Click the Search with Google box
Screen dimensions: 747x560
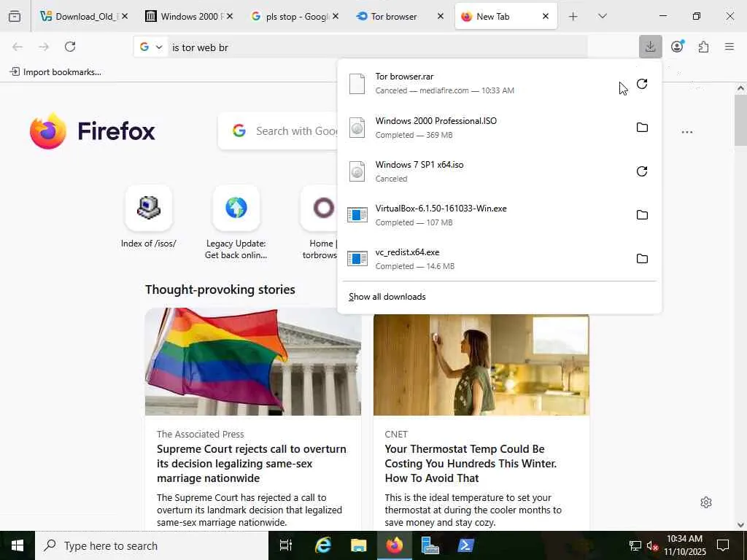tap(279, 131)
